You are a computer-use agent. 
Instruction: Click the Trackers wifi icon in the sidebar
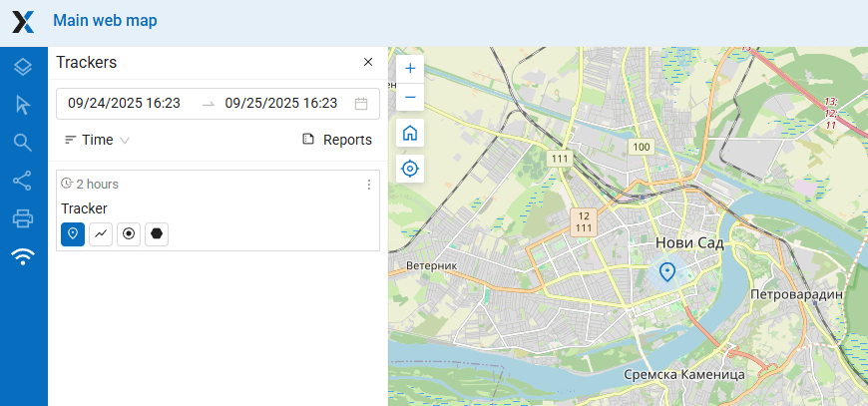click(x=23, y=256)
